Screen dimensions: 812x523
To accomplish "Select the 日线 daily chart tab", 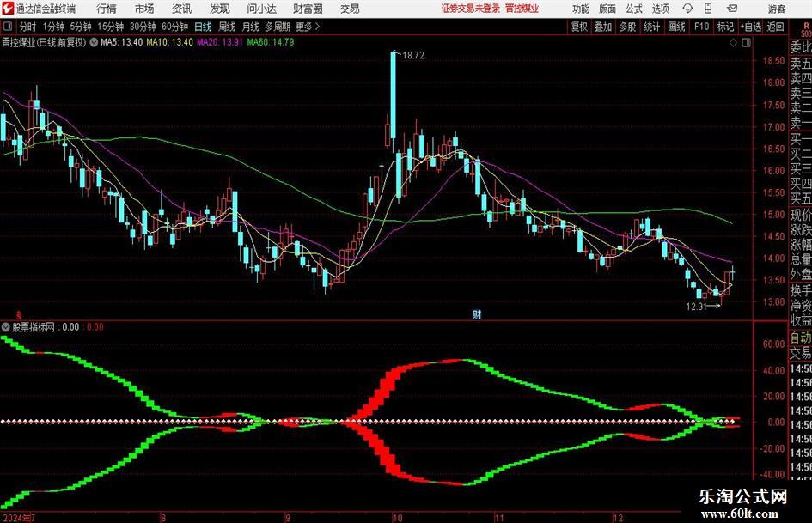I will (x=203, y=27).
